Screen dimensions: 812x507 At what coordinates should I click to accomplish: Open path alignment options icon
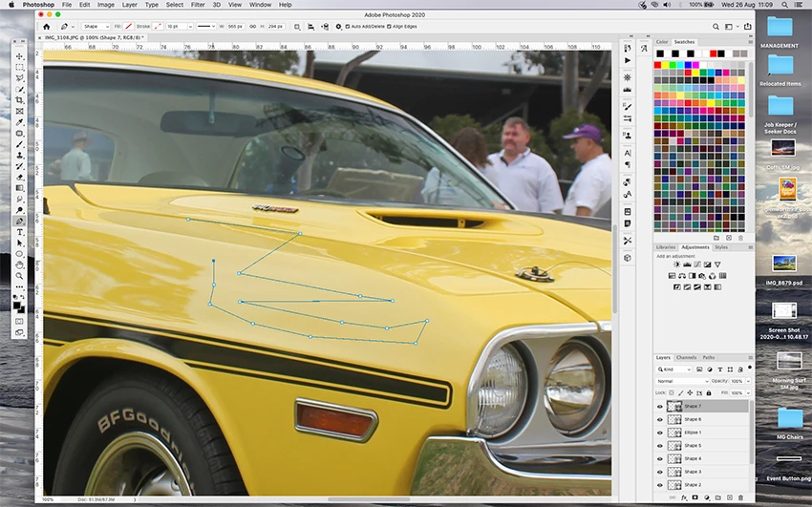coord(310,27)
